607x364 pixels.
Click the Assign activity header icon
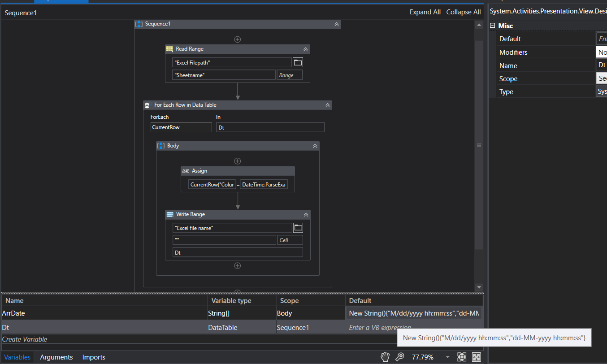(186, 171)
